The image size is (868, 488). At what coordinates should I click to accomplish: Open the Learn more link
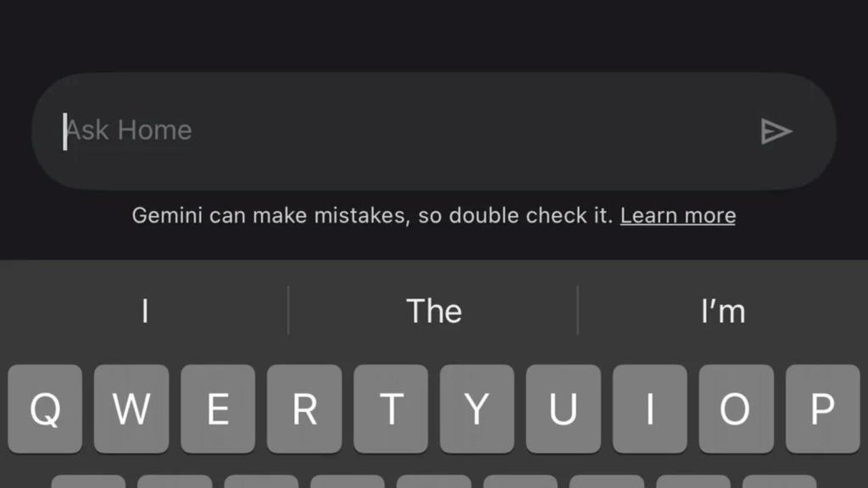click(x=677, y=215)
